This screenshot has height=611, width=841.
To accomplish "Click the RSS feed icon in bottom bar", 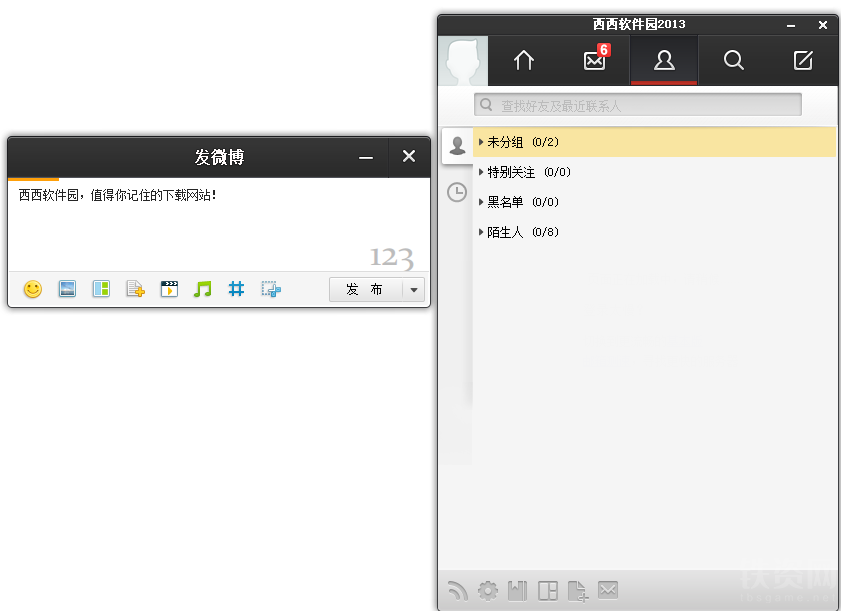I will click(458, 591).
